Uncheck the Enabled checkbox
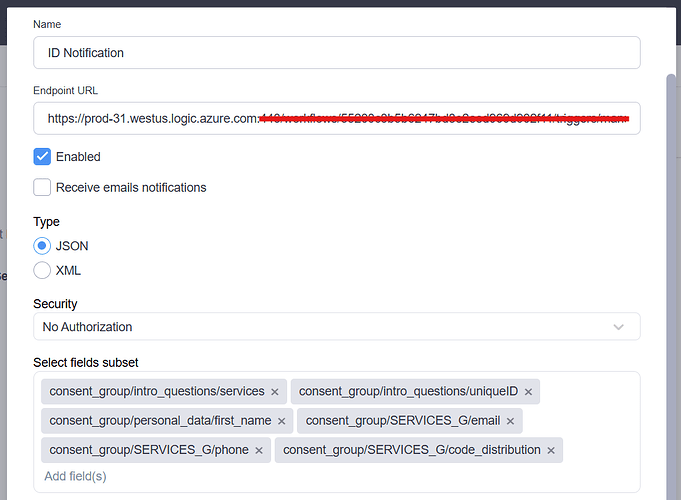 click(42, 157)
